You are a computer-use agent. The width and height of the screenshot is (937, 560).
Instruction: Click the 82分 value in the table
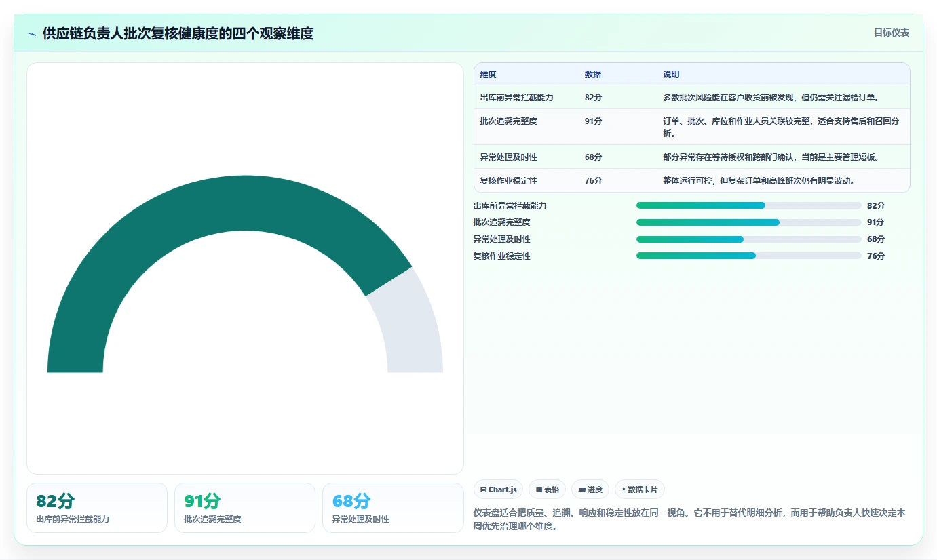(x=593, y=98)
